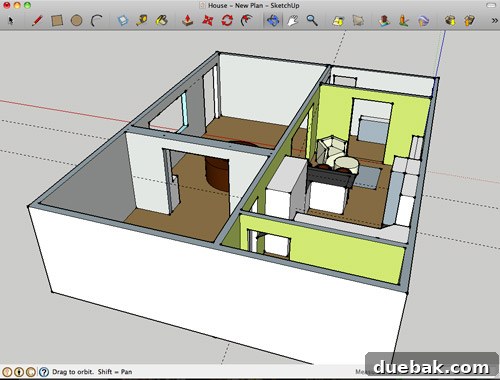Click the grayed Toggle Terrain icon
This screenshot has height=380, width=500.
[358, 21]
